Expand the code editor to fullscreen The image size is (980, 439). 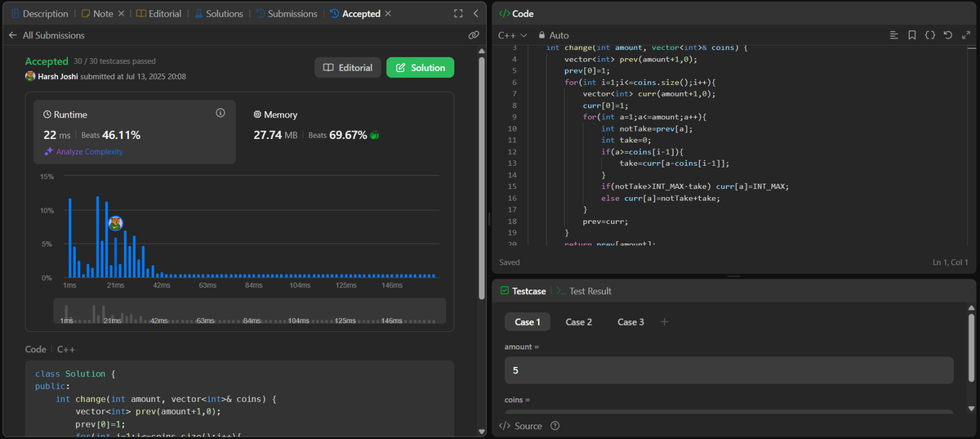click(x=966, y=35)
